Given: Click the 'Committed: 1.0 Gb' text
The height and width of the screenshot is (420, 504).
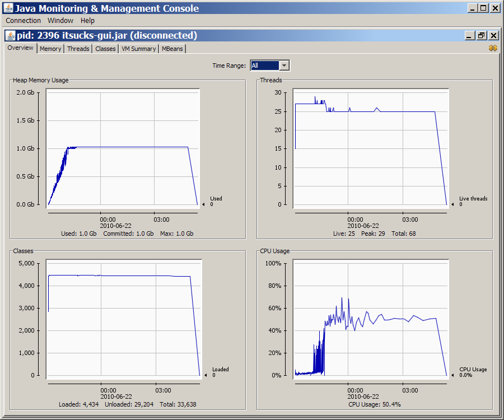Looking at the screenshot, I should [128, 234].
